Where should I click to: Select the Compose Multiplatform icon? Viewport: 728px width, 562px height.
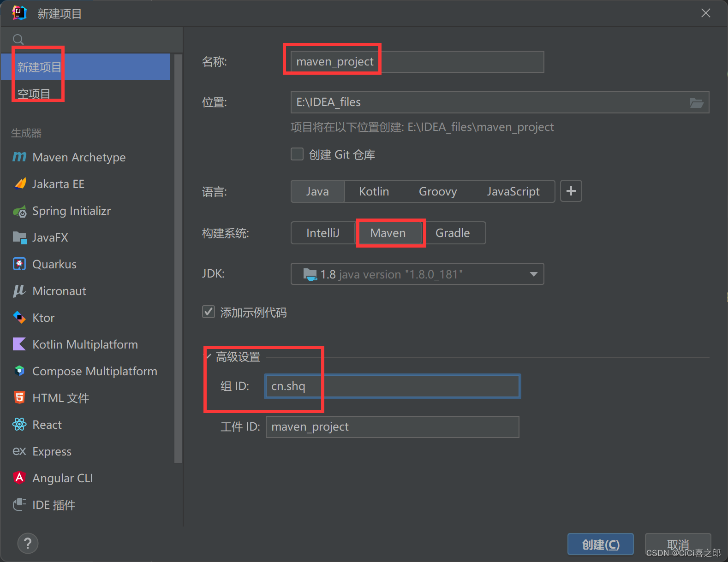(x=19, y=371)
